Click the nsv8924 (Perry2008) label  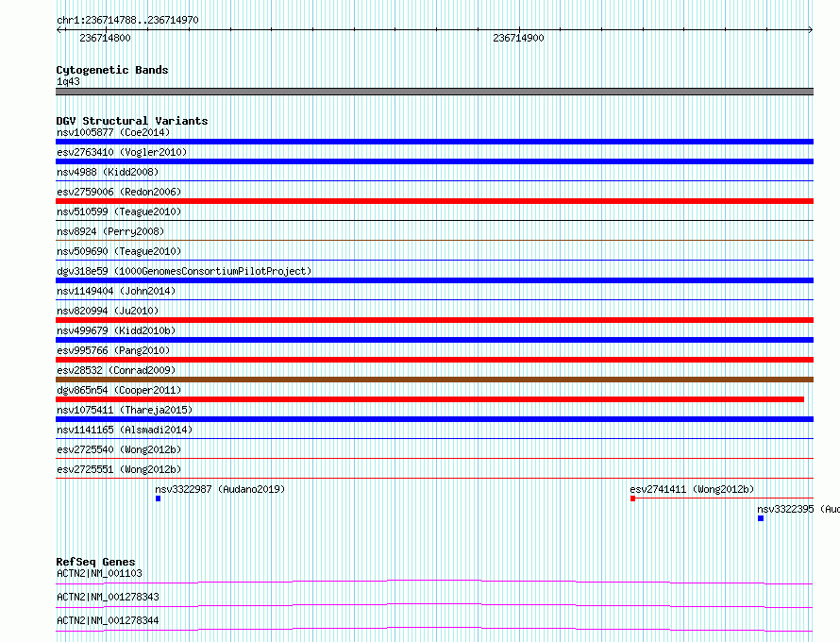click(x=110, y=231)
